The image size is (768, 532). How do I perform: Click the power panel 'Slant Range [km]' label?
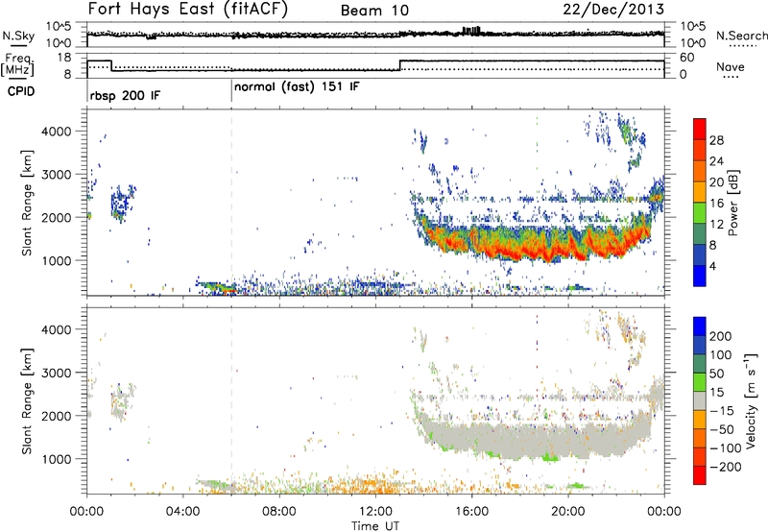(x=27, y=203)
